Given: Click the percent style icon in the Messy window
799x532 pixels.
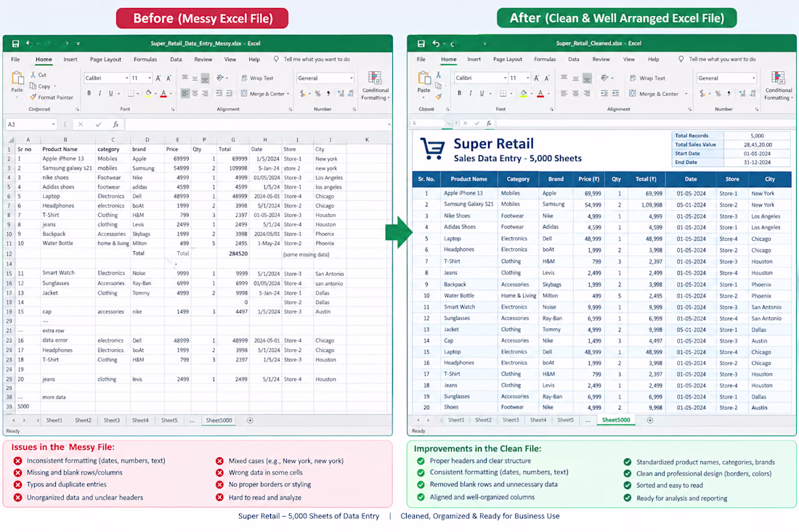Looking at the screenshot, I should coord(317,94).
